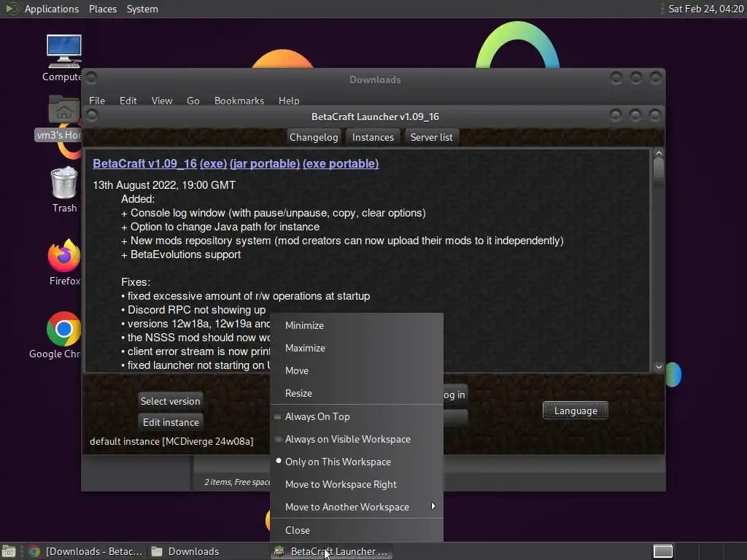The width and height of the screenshot is (747, 560).
Task: Choose Maximize from the context menu
Action: point(357,348)
